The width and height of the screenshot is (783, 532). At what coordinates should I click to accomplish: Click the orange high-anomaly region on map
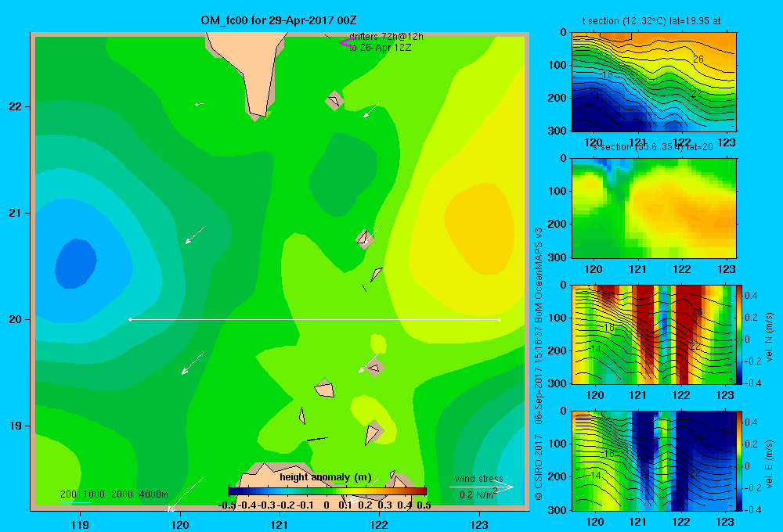coord(479,228)
